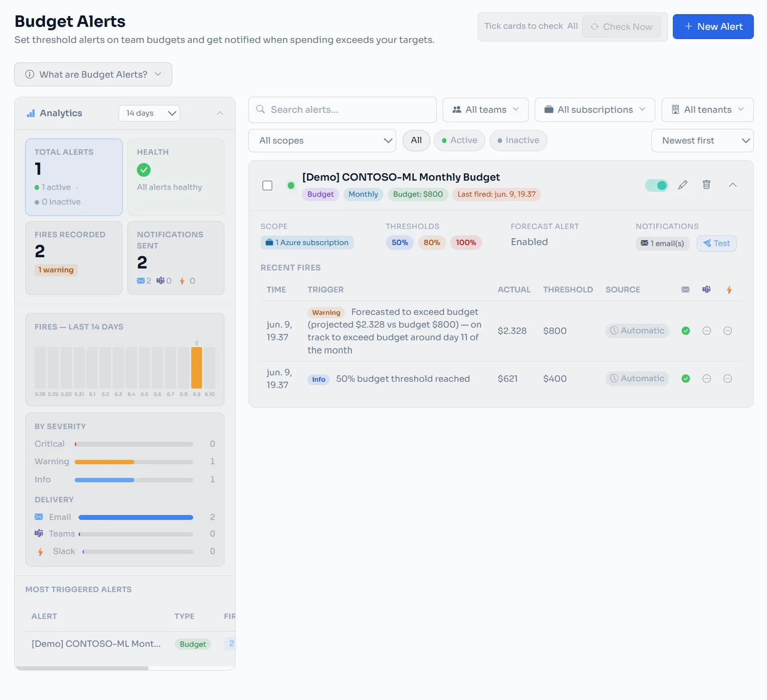Image resolution: width=767 pixels, height=700 pixels.
Task: Collapse the Analytics panel
Action: click(220, 113)
